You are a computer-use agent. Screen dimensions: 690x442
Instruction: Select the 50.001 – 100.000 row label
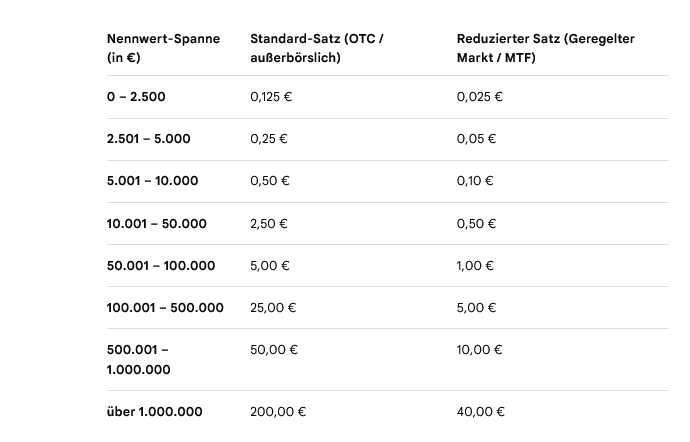pos(161,266)
